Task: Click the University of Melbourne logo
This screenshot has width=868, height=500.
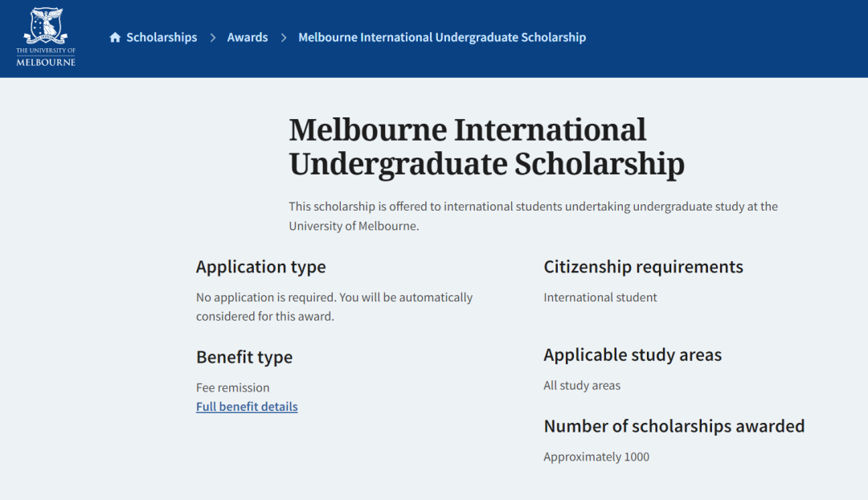Action: 46,37
